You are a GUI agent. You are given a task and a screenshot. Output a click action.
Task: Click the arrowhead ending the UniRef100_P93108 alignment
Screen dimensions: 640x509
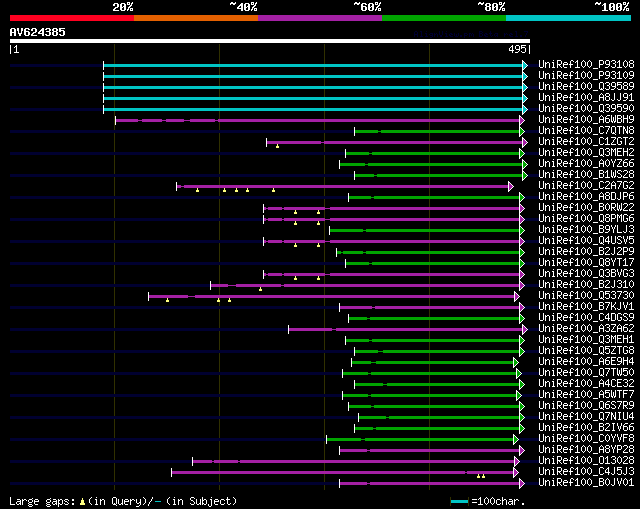tap(525, 65)
